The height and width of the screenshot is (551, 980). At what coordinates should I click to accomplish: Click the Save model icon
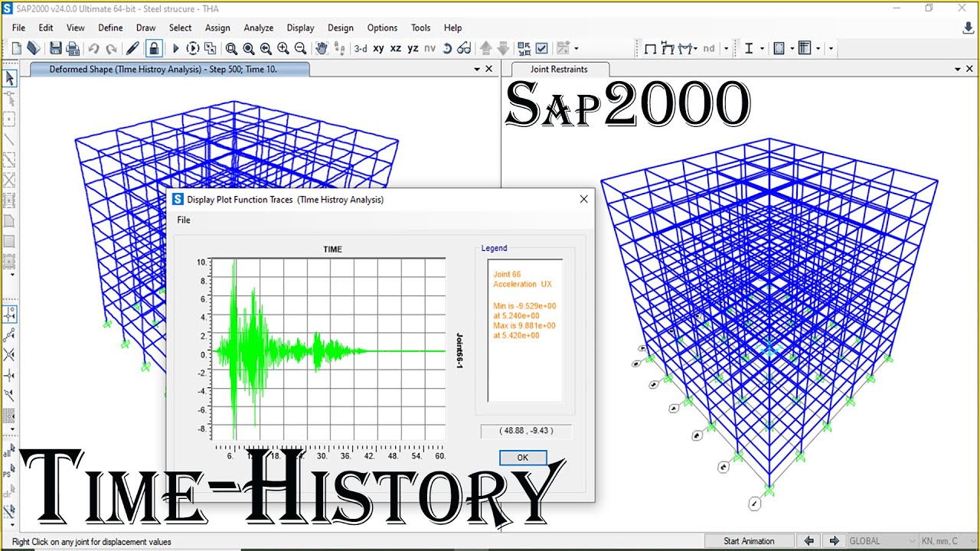[56, 48]
